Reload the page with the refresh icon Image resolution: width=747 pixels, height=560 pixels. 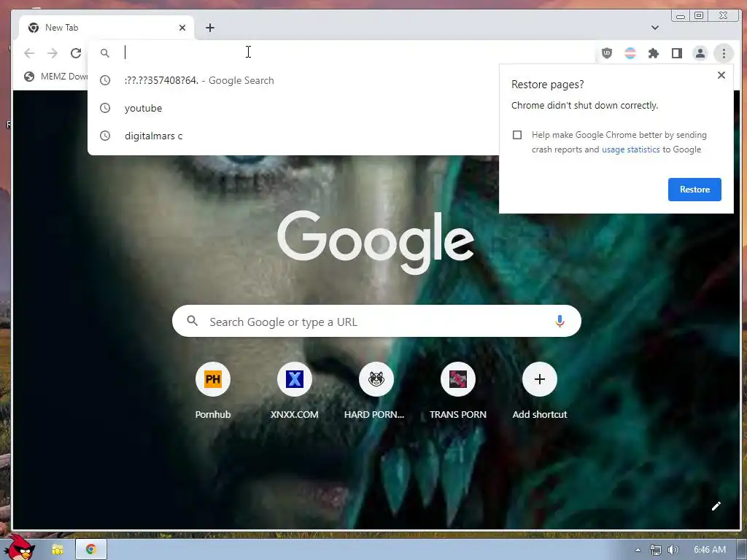(x=76, y=52)
